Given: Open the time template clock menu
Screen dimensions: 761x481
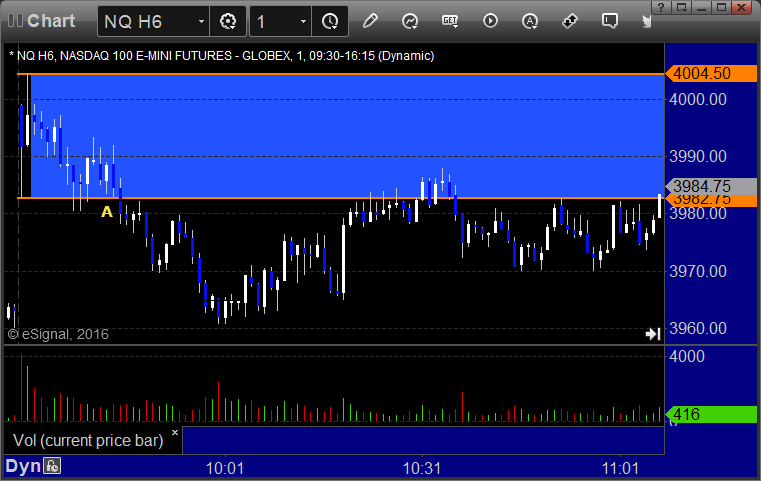Looking at the screenshot, I should [x=330, y=21].
